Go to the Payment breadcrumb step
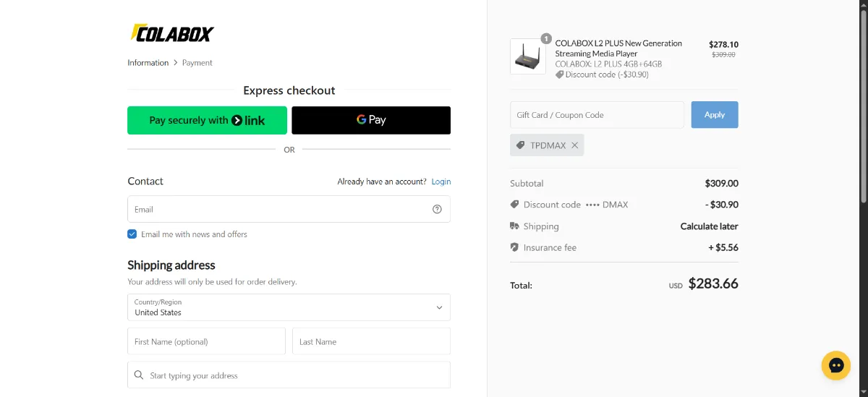868x397 pixels. click(x=197, y=63)
